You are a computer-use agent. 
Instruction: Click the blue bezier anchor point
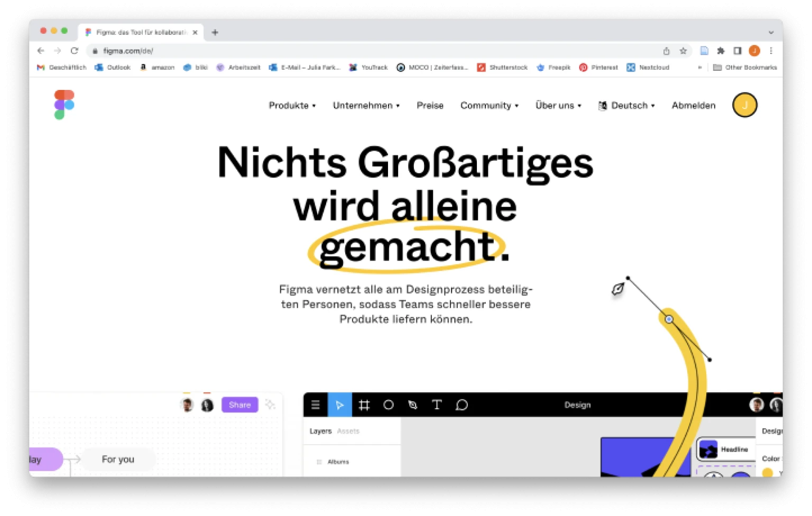(x=669, y=319)
